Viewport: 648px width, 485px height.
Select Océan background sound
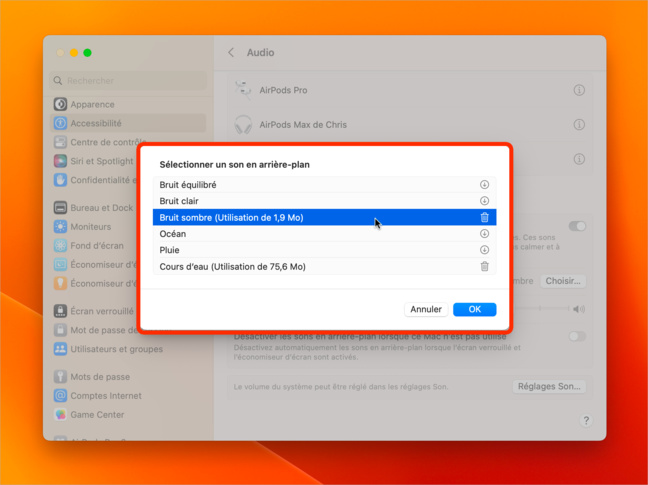[x=324, y=234]
